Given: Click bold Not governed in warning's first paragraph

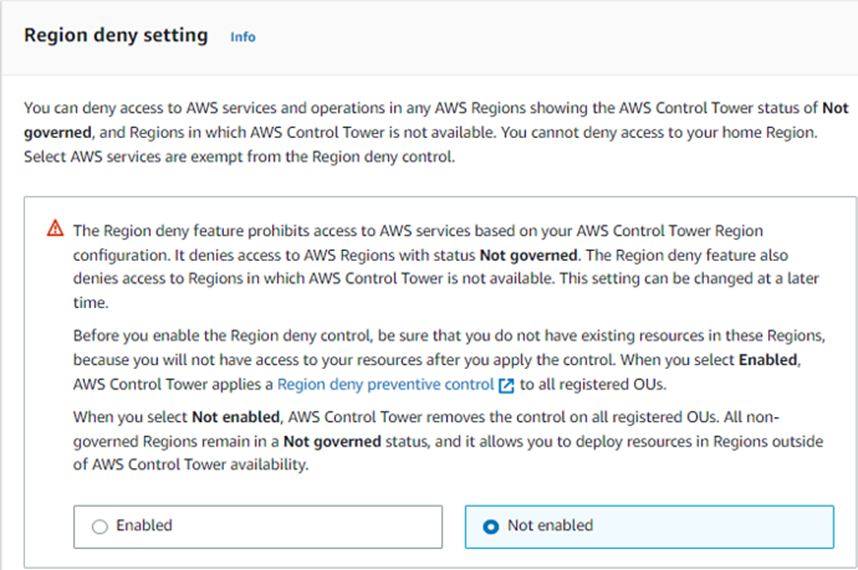Looking at the screenshot, I should point(528,255).
